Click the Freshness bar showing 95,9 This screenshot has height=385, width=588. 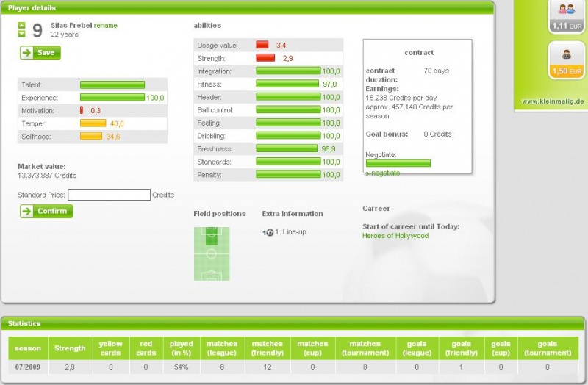coord(287,148)
